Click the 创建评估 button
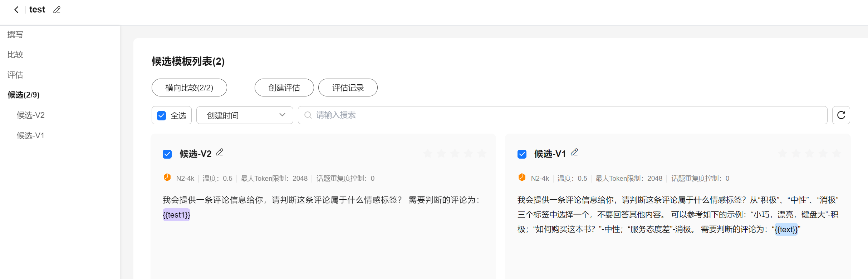This screenshot has height=279, width=868. (x=284, y=88)
